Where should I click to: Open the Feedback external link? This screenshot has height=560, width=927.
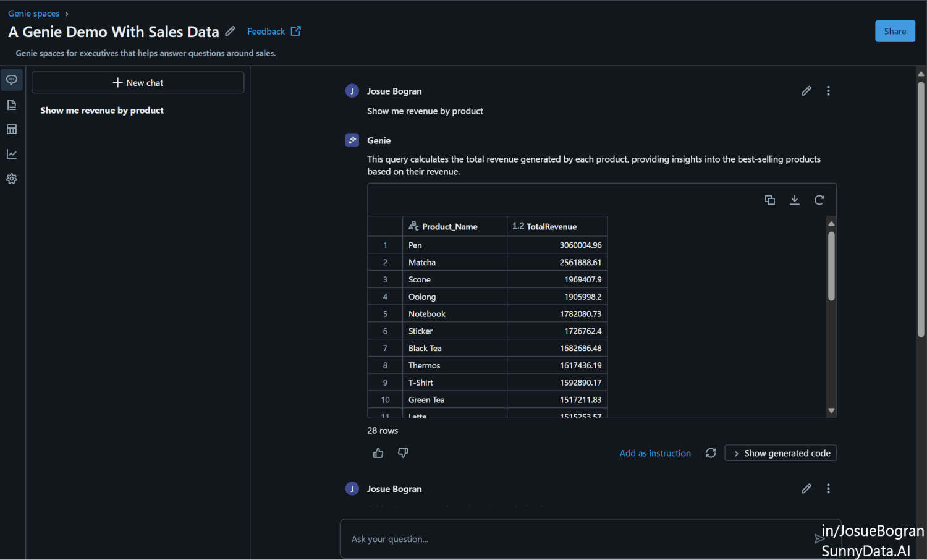[x=266, y=31]
